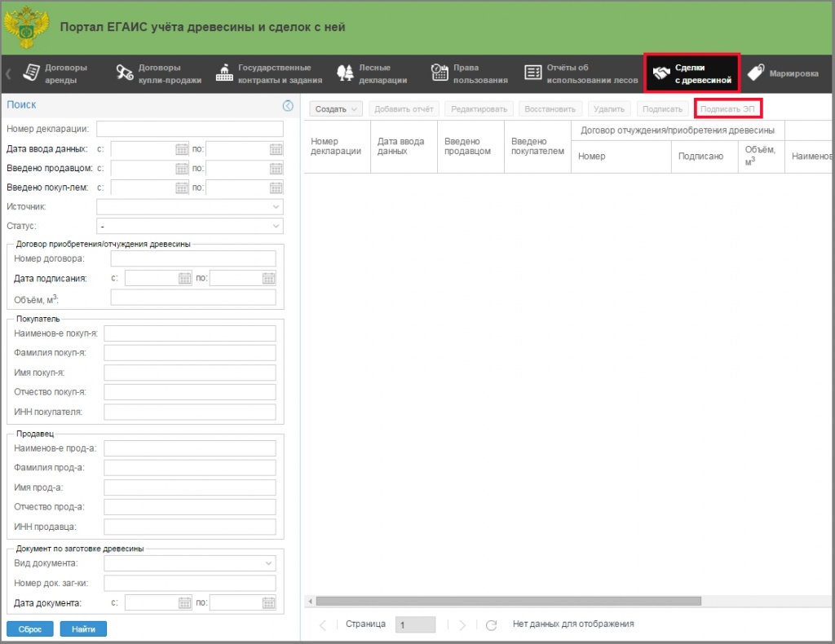Refresh the declarations table

tap(491, 624)
